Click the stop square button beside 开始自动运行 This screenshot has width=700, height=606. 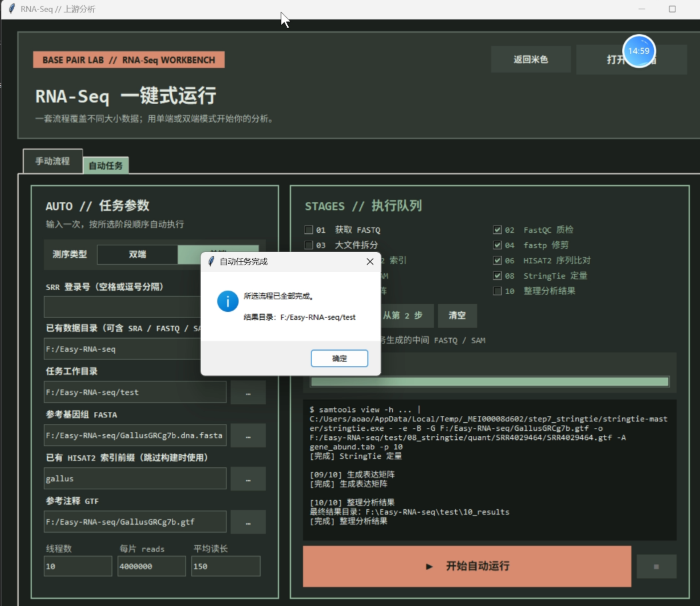[656, 567]
